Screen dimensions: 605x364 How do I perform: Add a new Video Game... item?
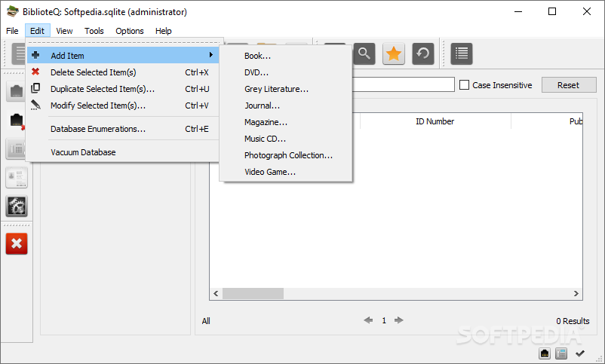[285, 172]
